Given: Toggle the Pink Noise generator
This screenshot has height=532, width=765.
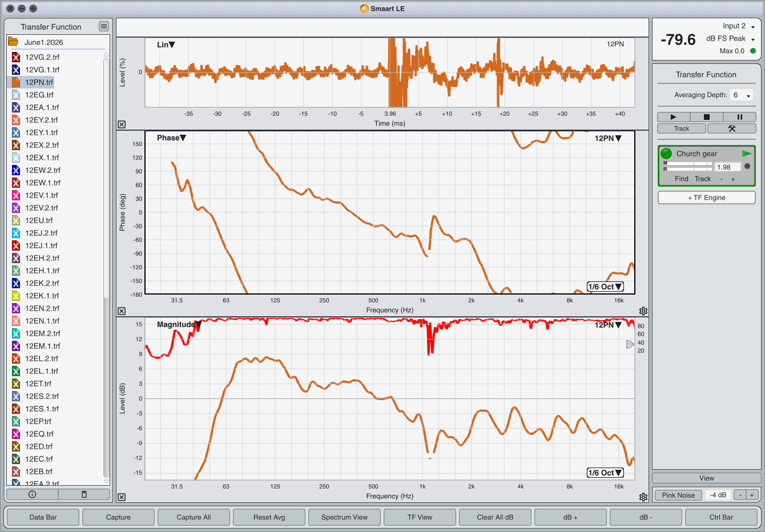Looking at the screenshot, I should point(678,495).
